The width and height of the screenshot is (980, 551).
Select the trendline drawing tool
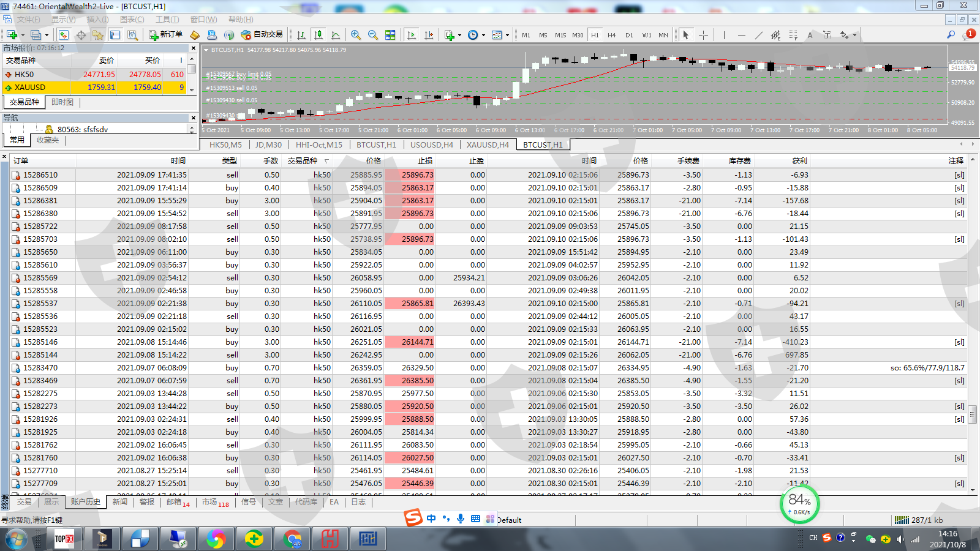pos(758,35)
